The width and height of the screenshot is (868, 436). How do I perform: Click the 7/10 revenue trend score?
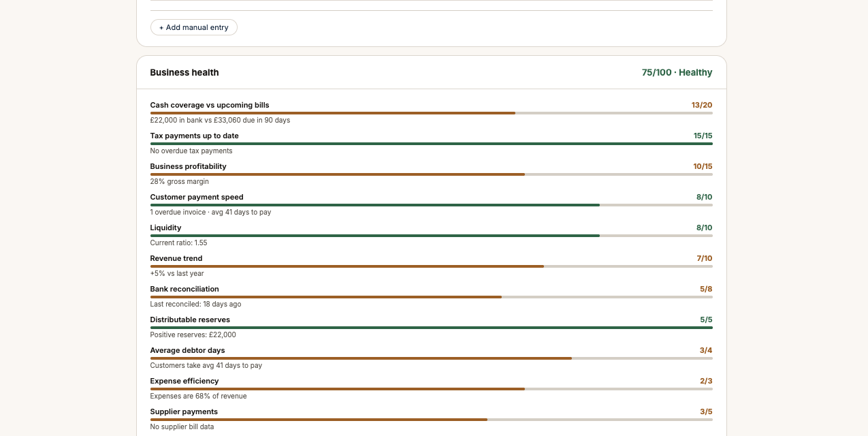pos(705,258)
